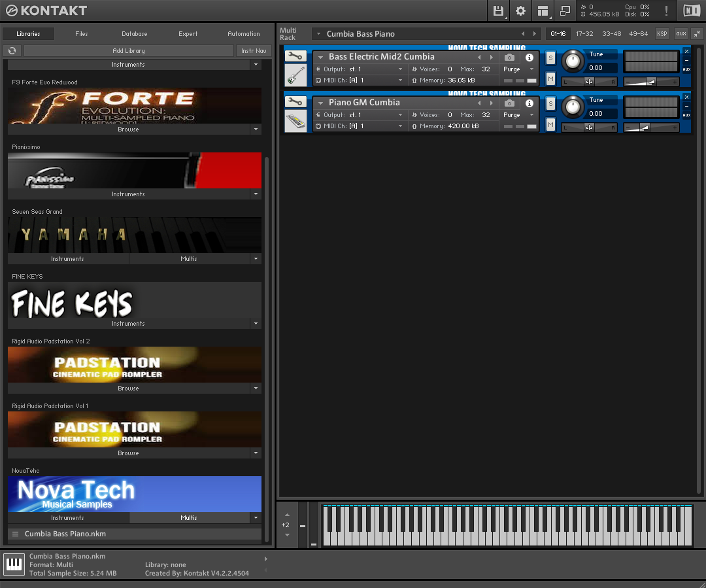Click the keyboard icon in info pane
The width and height of the screenshot is (706, 588).
tap(14, 564)
